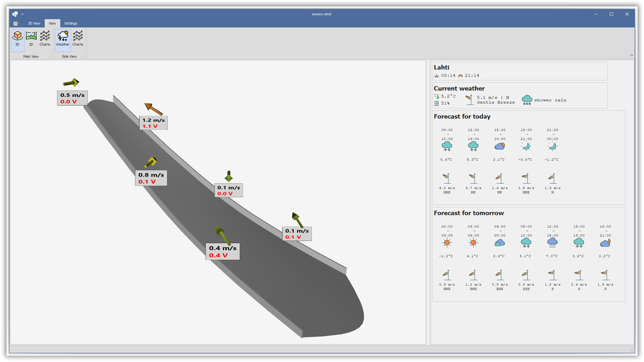Viewport: 644px width, 362px height.
Task: Select the 1.2 m/s orange wind arrow
Action: [153, 109]
